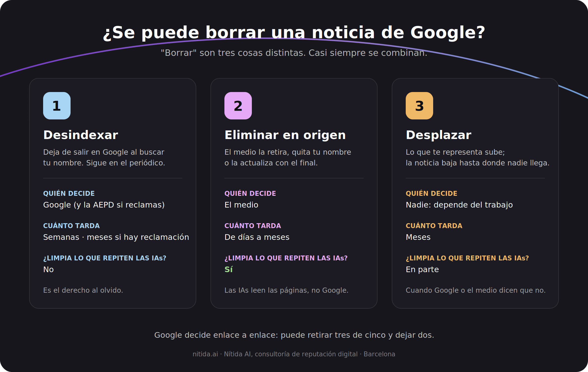Select the Desindexar heading
This screenshot has width=588, height=372.
(x=81, y=135)
